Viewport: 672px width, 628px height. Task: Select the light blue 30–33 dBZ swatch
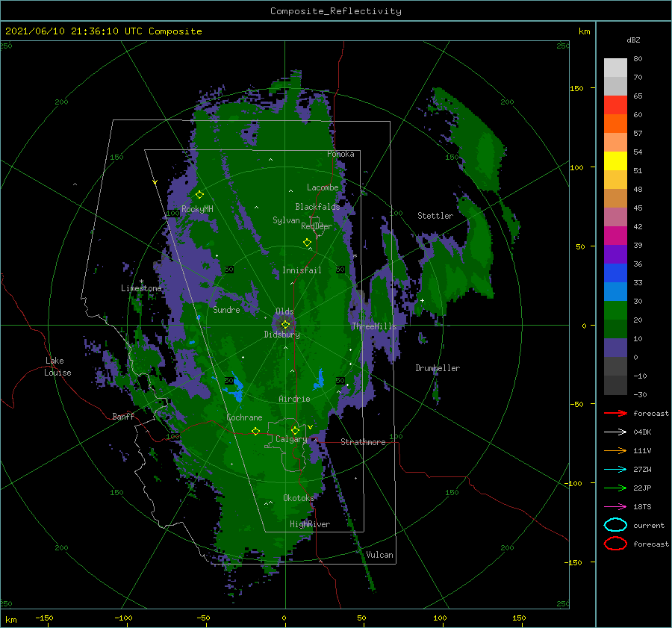click(x=615, y=292)
